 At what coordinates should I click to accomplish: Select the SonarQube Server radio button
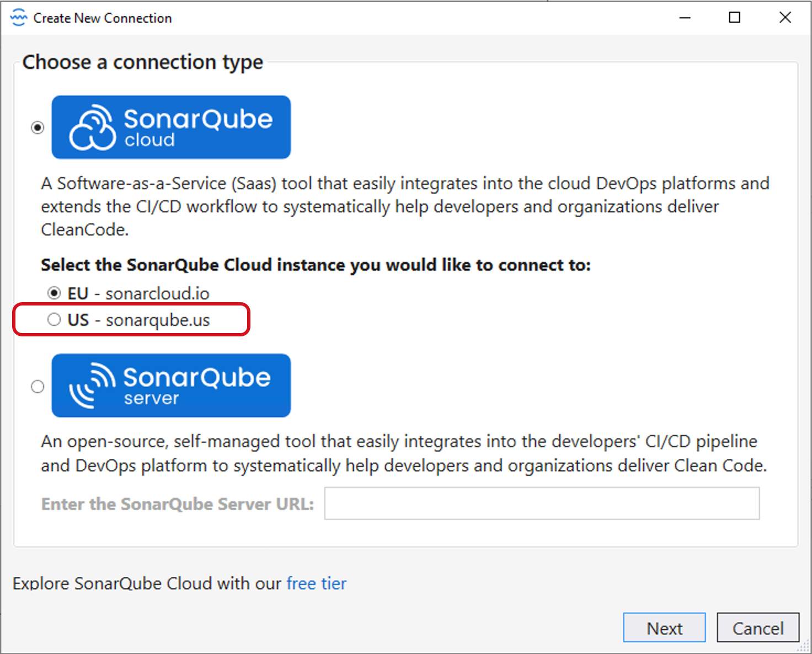click(x=38, y=387)
